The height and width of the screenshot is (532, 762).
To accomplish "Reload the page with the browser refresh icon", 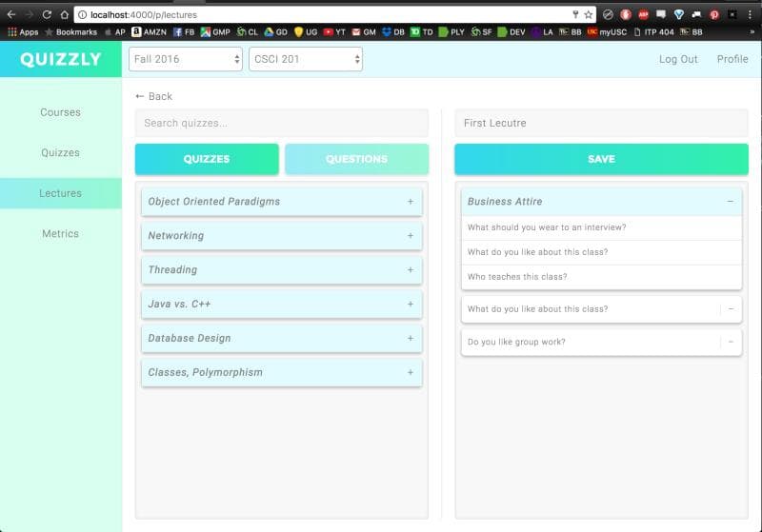I will tap(47, 14).
